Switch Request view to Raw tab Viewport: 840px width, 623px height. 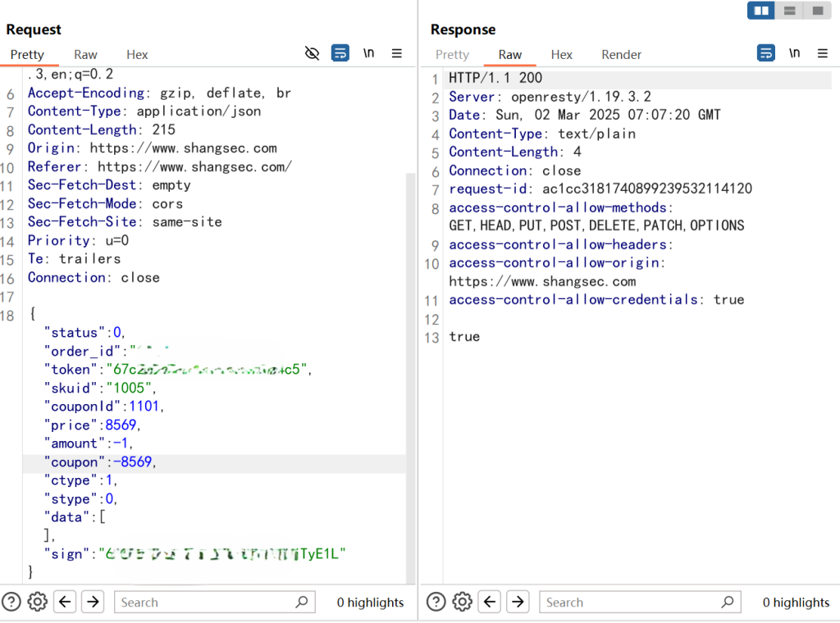(x=85, y=55)
